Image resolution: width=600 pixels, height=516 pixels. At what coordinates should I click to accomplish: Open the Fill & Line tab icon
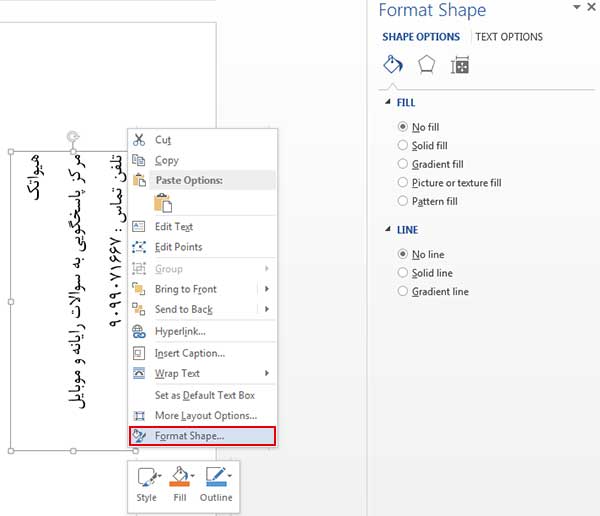click(393, 64)
